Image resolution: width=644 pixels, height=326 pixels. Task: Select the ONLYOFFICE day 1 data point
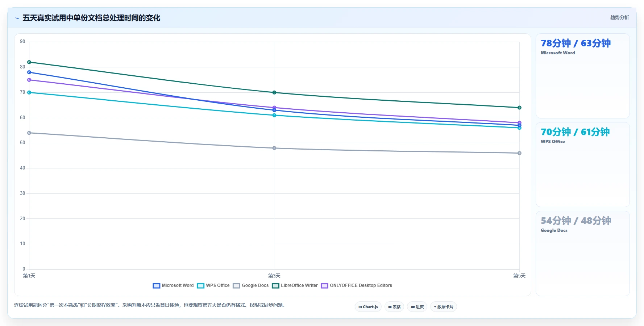29,80
